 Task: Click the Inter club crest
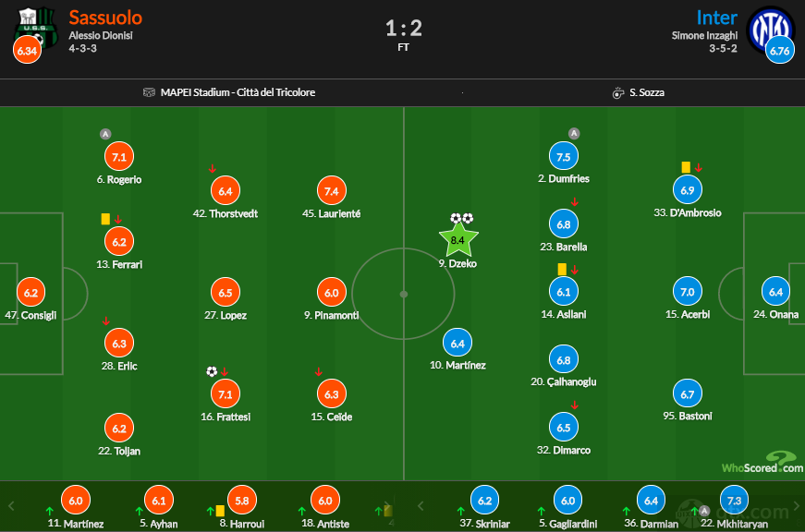coord(771,30)
